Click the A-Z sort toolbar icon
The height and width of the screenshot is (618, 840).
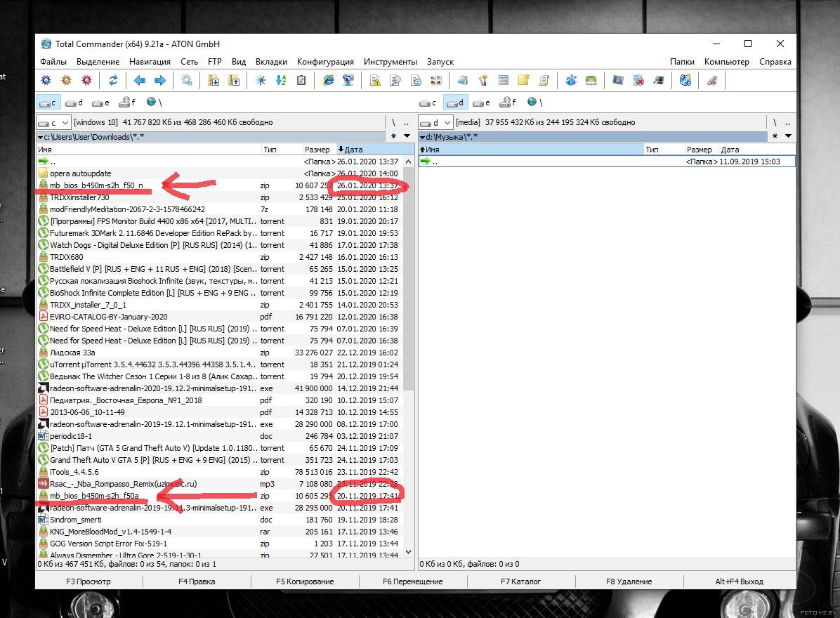tap(281, 80)
